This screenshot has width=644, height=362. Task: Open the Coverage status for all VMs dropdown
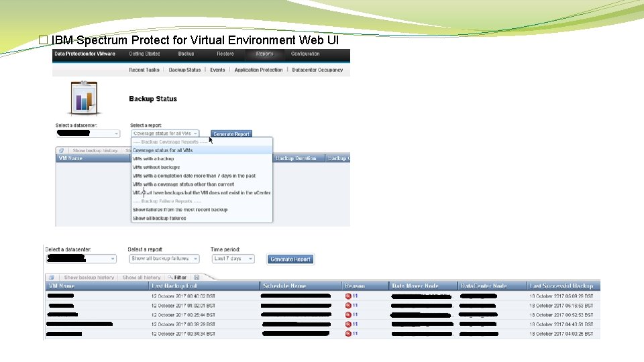(165, 133)
